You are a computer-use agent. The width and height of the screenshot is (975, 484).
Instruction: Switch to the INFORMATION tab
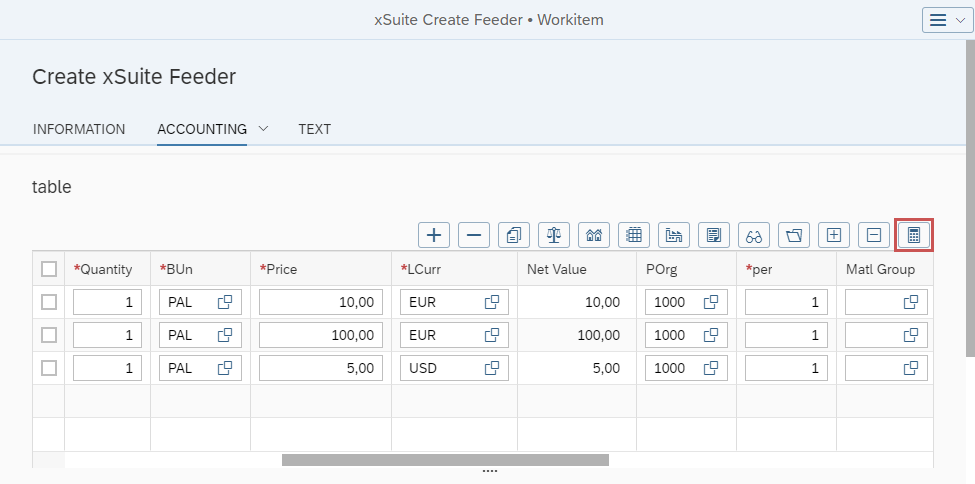[x=79, y=129]
